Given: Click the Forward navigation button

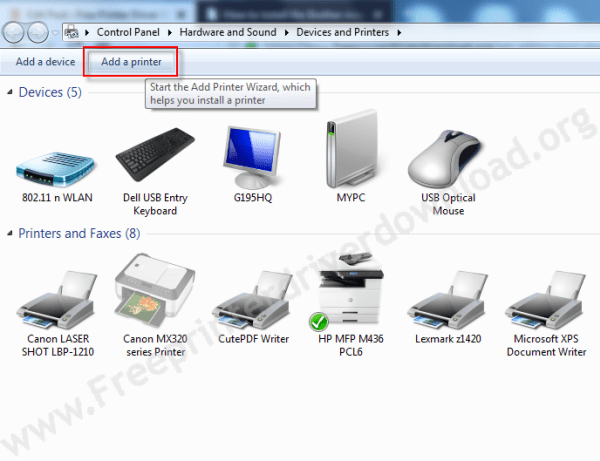Looking at the screenshot, I should tap(38, 33).
